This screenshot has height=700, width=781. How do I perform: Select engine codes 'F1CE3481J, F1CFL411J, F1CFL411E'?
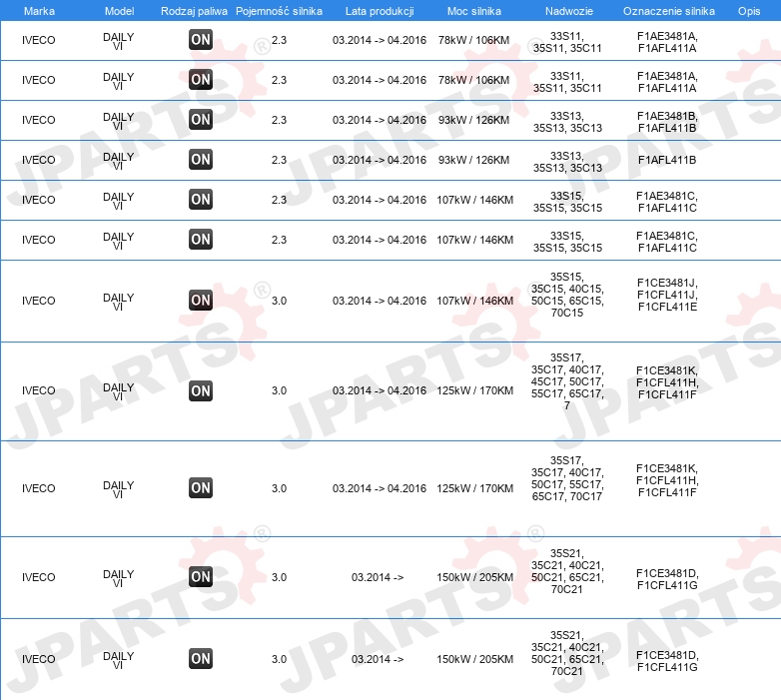tap(667, 295)
